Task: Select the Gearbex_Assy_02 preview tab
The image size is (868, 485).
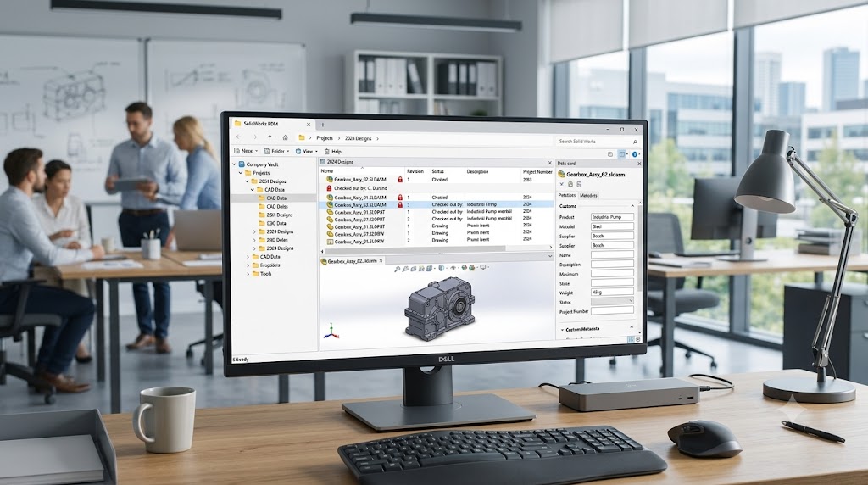Action: tap(352, 261)
